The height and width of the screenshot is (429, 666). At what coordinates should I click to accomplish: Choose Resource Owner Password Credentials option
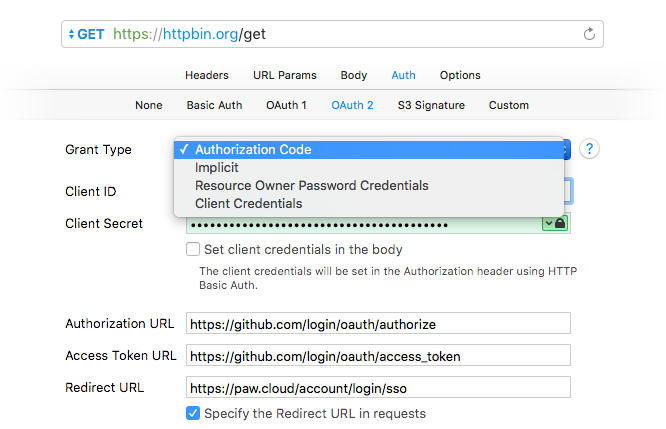[369, 186]
